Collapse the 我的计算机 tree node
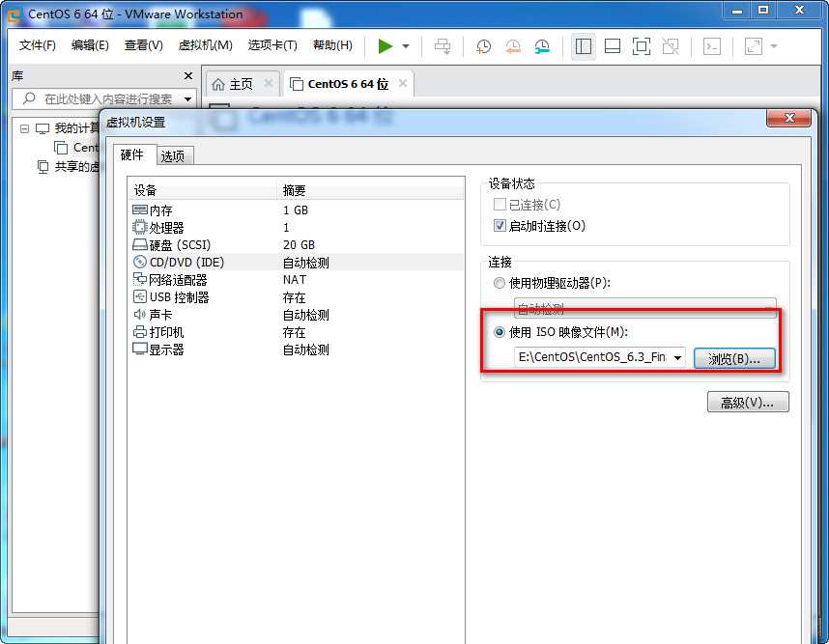 24,128
